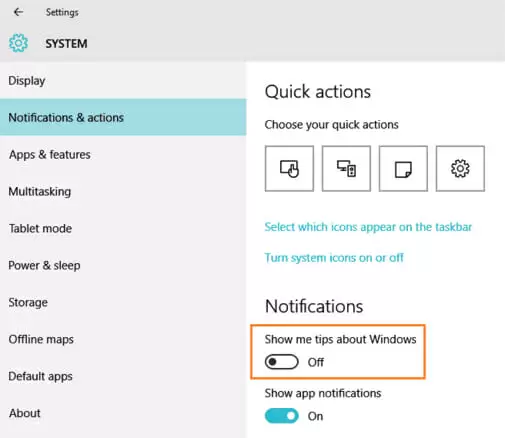
Task: Select the All settings gear quick action tile
Action: point(460,168)
